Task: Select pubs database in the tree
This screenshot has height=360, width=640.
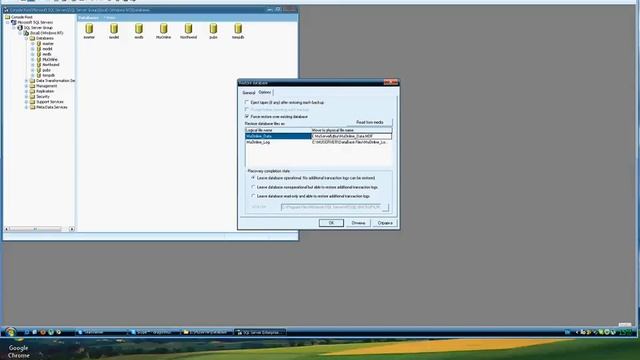Action: coord(47,70)
